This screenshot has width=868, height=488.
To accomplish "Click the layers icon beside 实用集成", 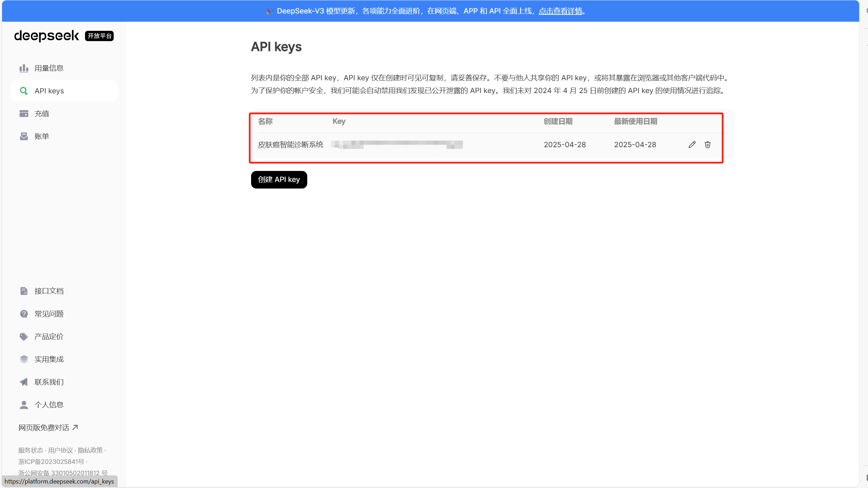I will [24, 359].
